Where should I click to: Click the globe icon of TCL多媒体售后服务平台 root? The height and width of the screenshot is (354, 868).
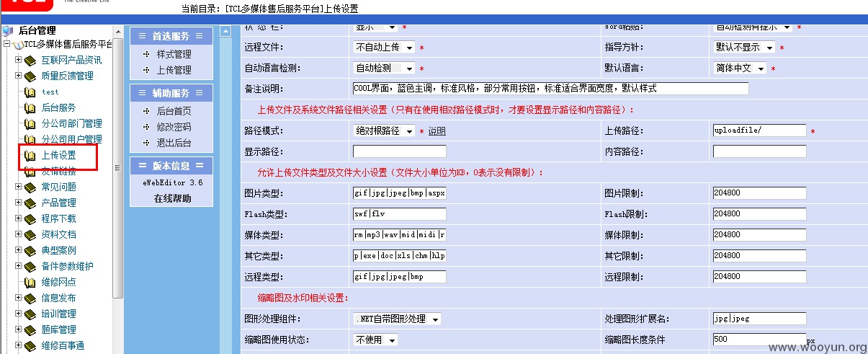coord(18,45)
